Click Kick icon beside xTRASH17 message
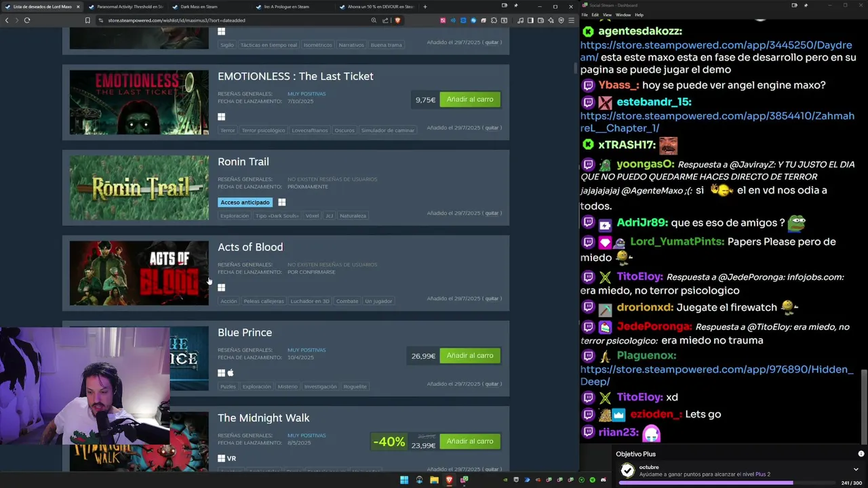The width and height of the screenshot is (868, 488). [589, 145]
